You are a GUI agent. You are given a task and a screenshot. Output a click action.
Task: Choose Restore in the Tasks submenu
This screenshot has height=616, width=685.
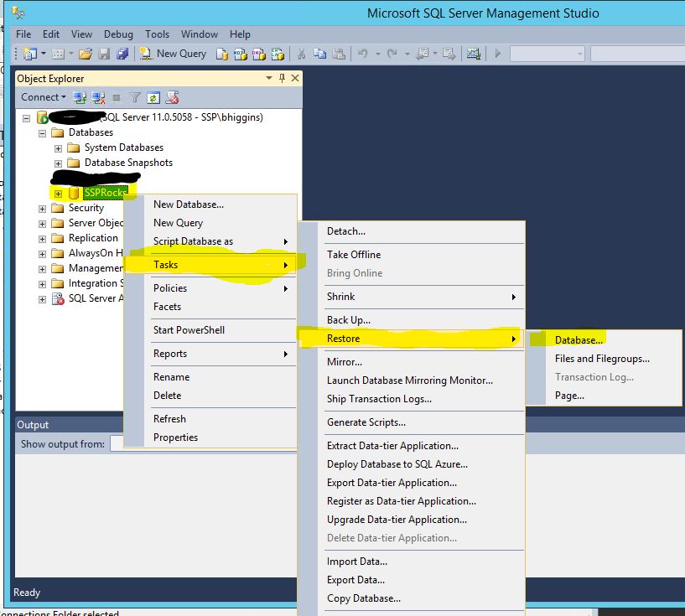click(x=411, y=339)
